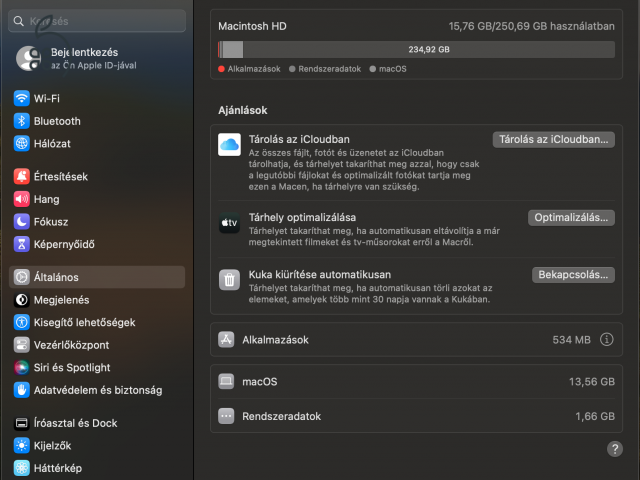640x480 pixels.
Task: Sign in via Bejelentkezés Apple ID
Action: click(93, 58)
